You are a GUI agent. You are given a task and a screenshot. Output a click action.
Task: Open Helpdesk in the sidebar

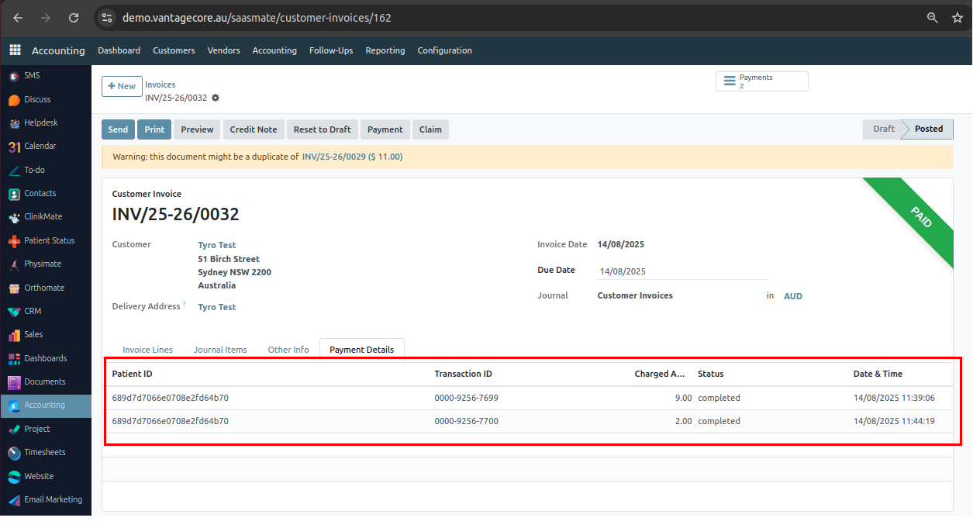click(40, 123)
